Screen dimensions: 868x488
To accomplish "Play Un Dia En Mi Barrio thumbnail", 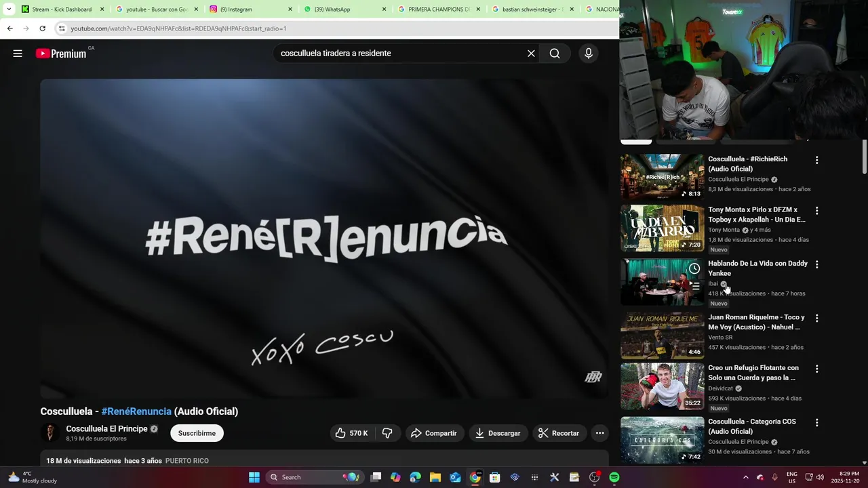I will click(663, 228).
